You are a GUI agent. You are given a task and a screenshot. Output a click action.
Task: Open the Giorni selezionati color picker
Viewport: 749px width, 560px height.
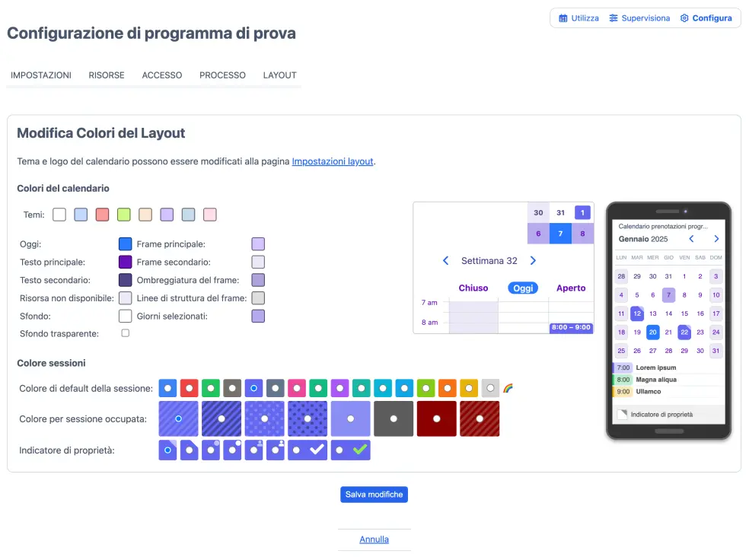point(258,316)
